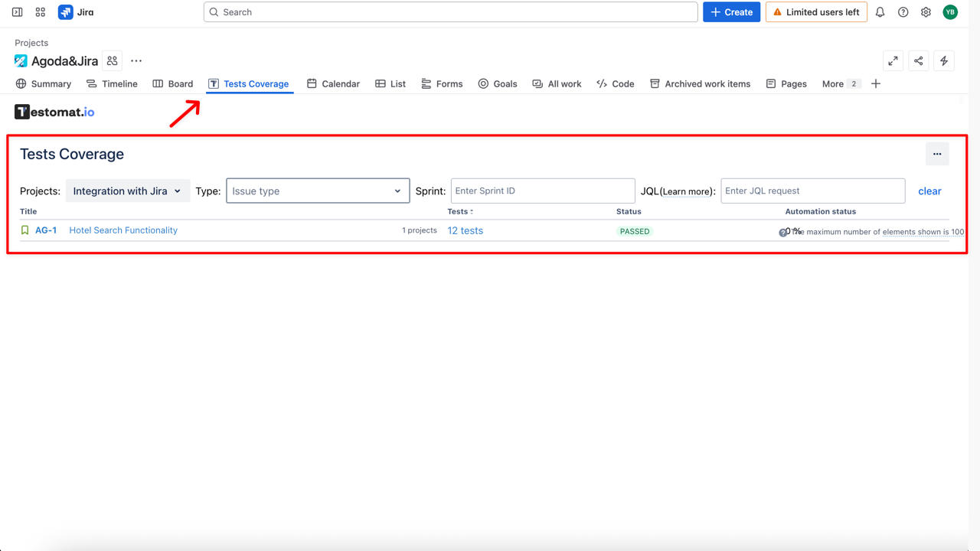Add a new tab with plus icon
Image resolution: width=980 pixels, height=551 pixels.
876,83
